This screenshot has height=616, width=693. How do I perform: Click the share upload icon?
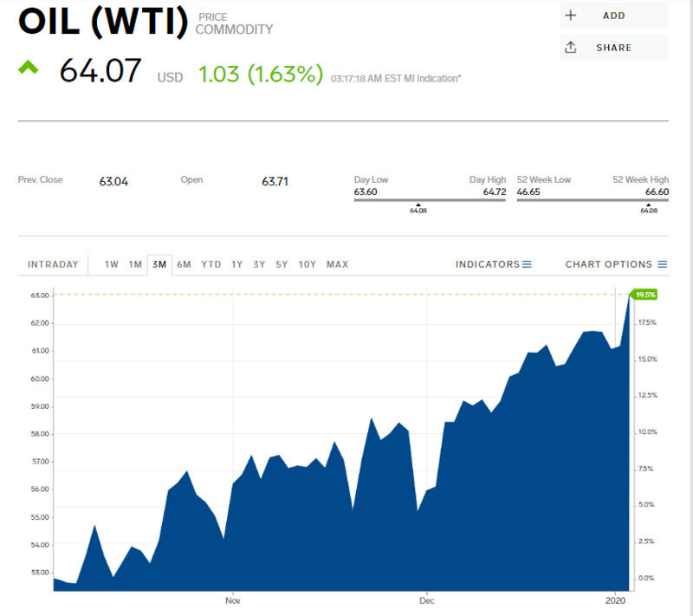tap(570, 48)
